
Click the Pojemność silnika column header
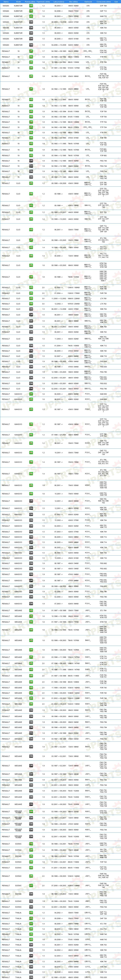coord(43,2)
